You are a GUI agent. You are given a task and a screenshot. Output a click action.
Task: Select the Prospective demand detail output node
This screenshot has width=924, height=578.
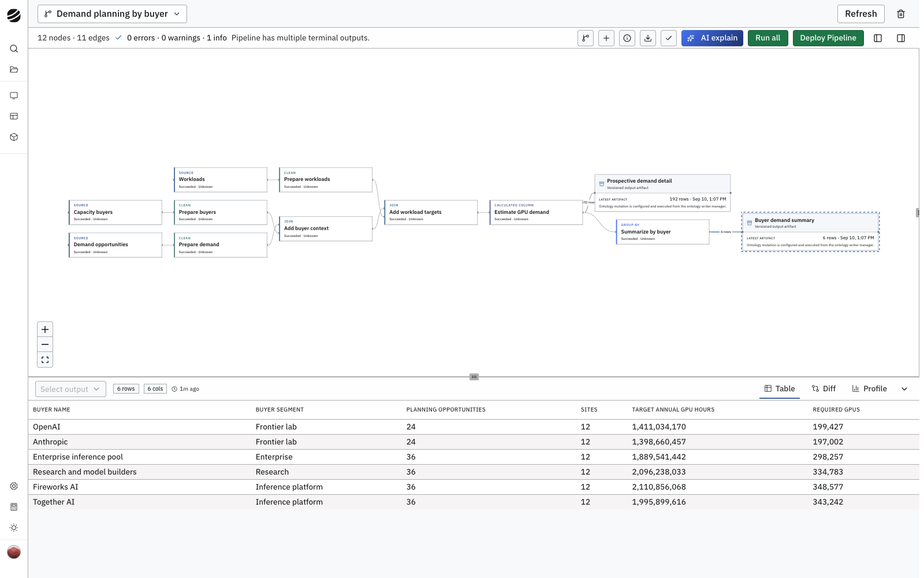[662, 193]
